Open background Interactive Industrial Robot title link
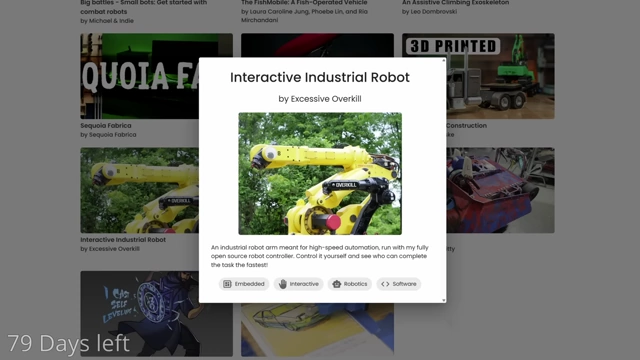The height and width of the screenshot is (360, 640). pos(123,240)
